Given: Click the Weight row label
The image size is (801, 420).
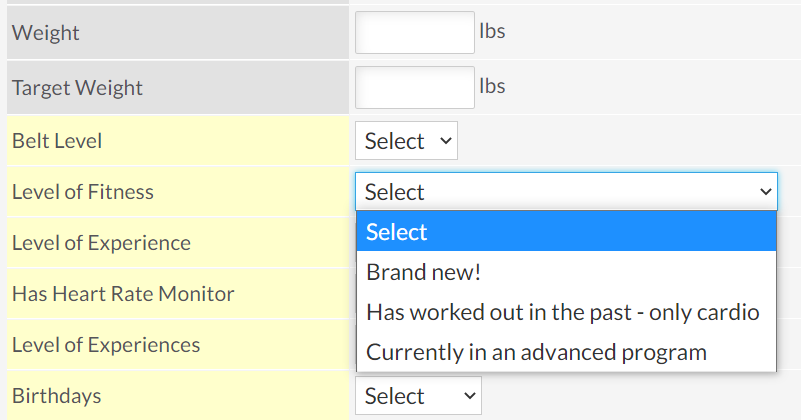Looking at the screenshot, I should click(x=45, y=33).
